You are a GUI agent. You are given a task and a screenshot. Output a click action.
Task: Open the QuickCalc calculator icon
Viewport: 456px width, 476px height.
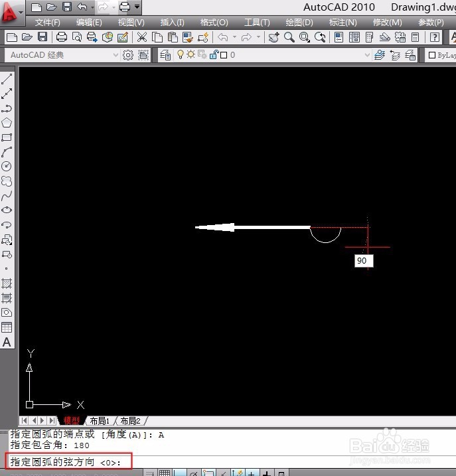click(x=415, y=37)
